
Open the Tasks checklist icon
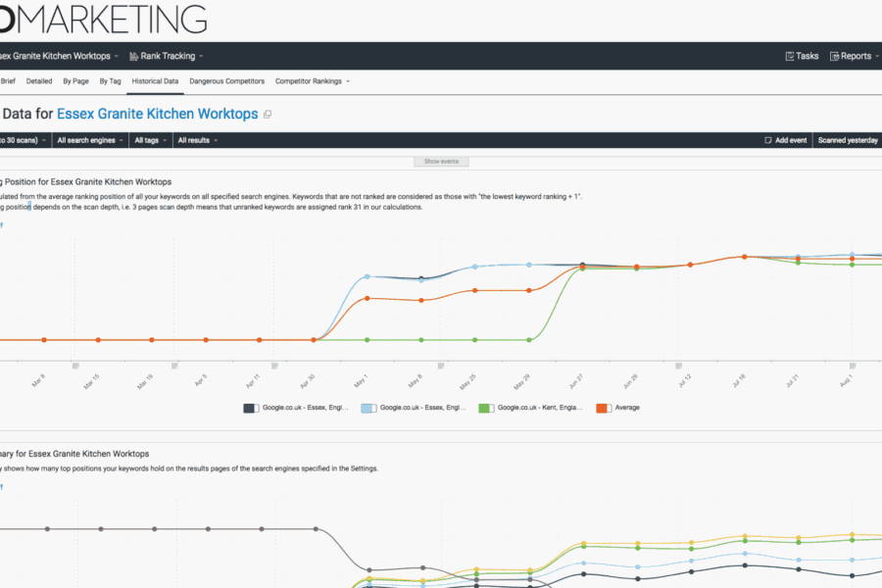coord(790,57)
